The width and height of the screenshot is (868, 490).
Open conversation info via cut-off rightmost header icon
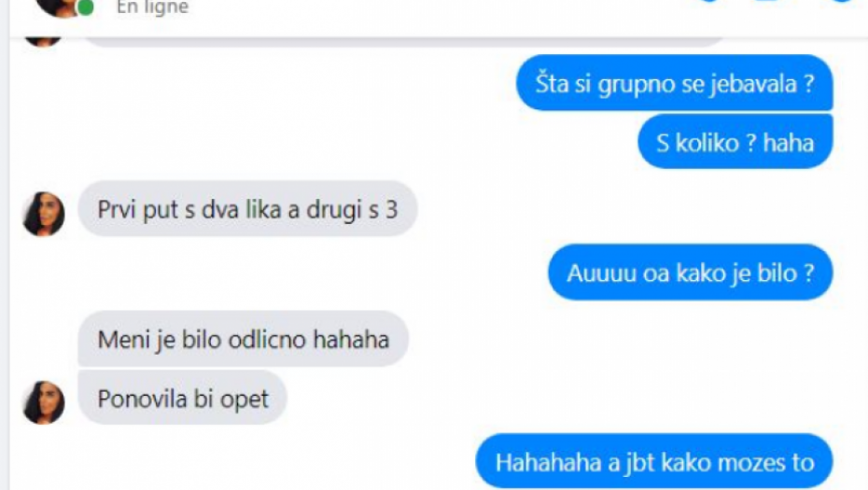coord(842,1)
